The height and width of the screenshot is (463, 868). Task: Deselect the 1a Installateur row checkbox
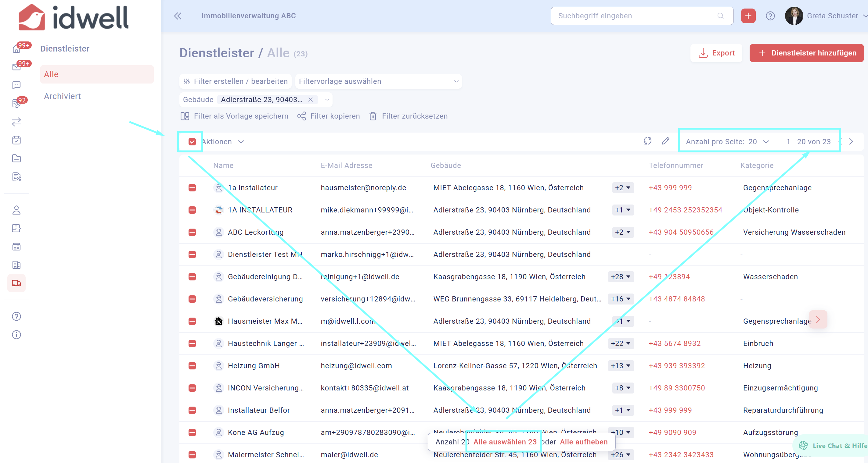pos(192,187)
